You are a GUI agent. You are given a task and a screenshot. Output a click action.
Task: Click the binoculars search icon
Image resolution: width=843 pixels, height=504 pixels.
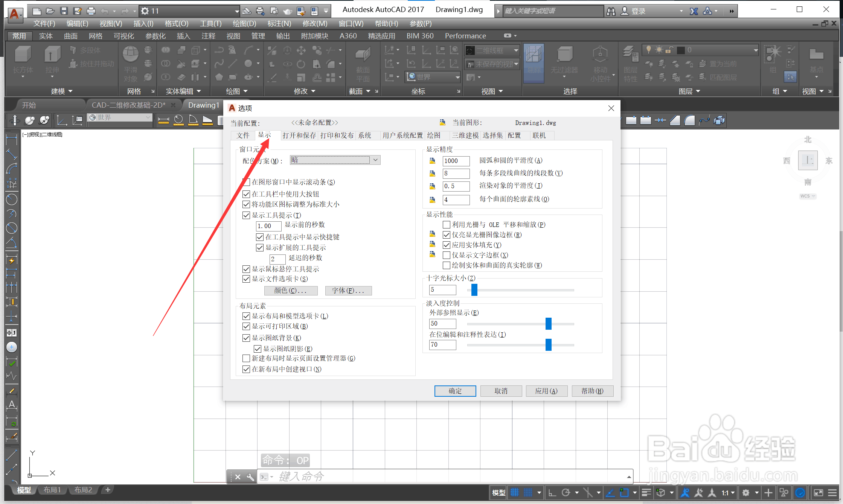coord(611,11)
